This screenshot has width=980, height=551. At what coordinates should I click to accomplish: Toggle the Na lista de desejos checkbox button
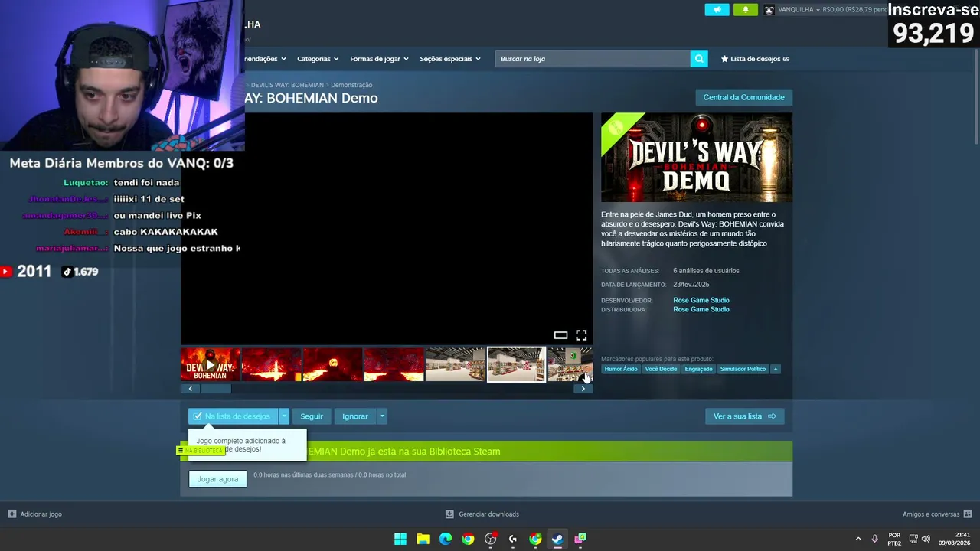click(x=233, y=416)
